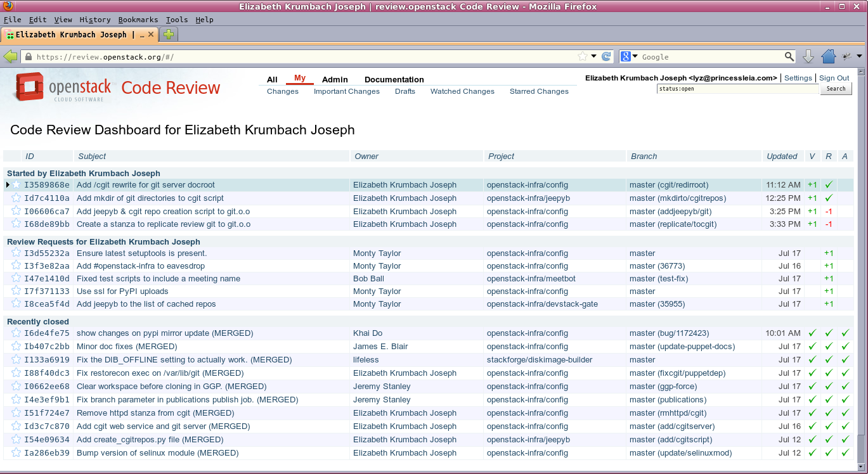This screenshot has width=868, height=474.
Task: Reload the page with the refresh icon
Action: point(607,56)
